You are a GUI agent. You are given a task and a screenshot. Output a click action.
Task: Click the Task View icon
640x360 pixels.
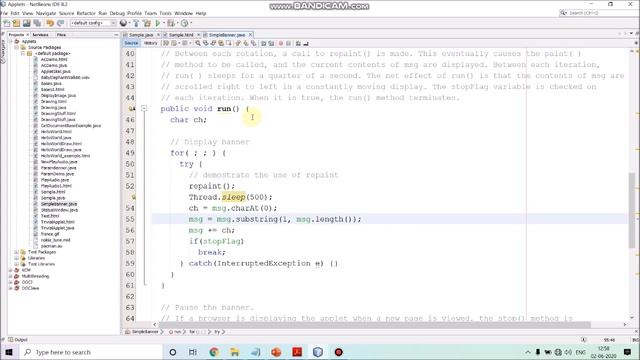[x=193, y=352]
